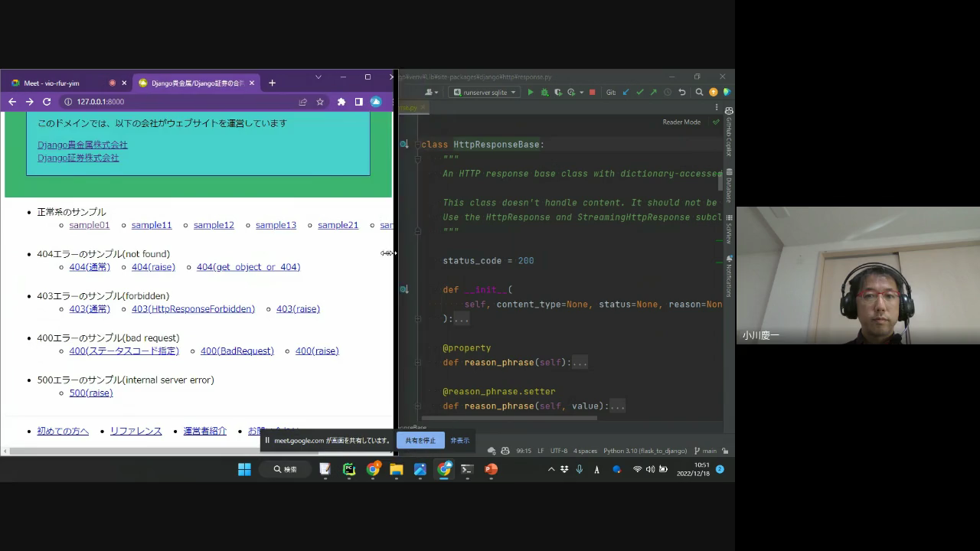Open PyCharm search everywhere magnifier
Viewport: 980px width, 551px height.
(699, 93)
